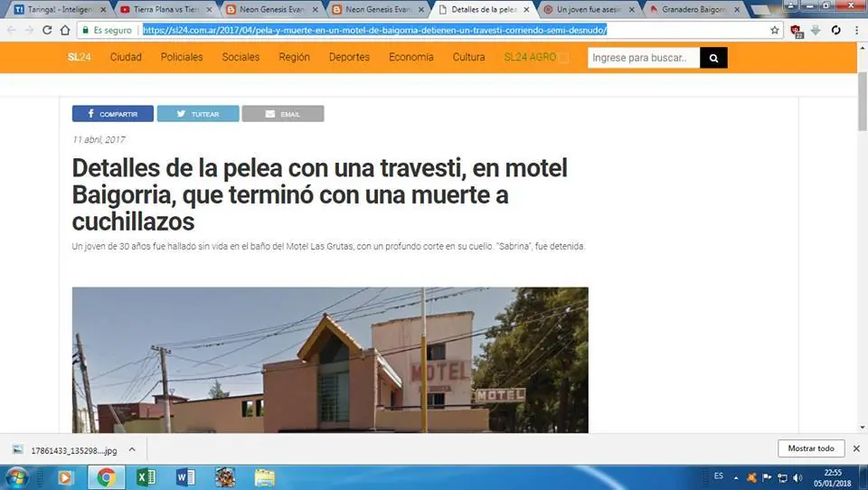Reload the page with the refresh icon

pyautogui.click(x=47, y=30)
